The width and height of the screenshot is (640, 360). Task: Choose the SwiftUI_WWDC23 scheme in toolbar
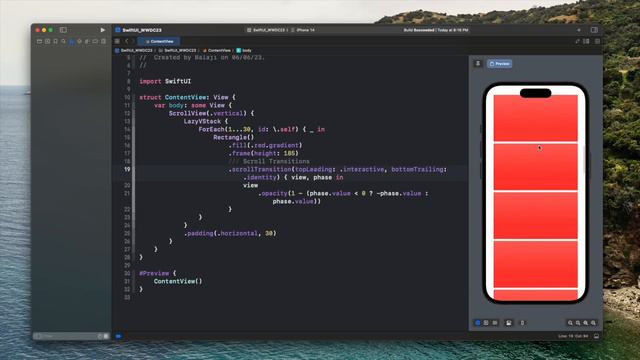pos(267,30)
